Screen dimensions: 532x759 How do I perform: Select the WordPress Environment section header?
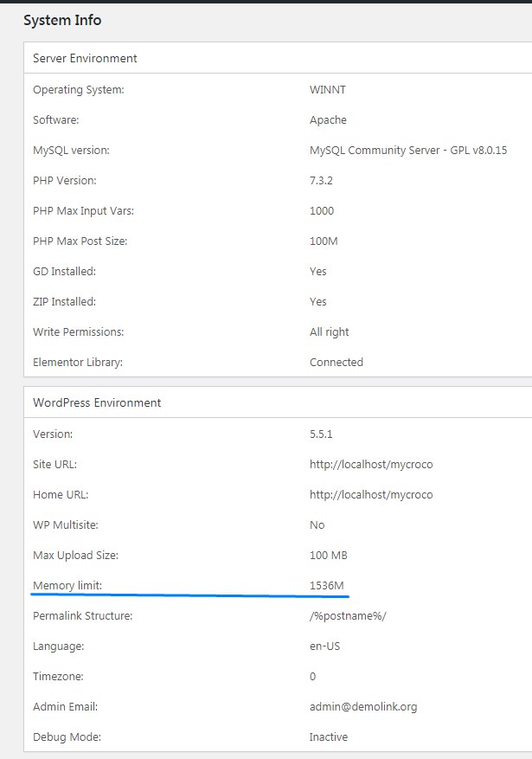click(97, 402)
